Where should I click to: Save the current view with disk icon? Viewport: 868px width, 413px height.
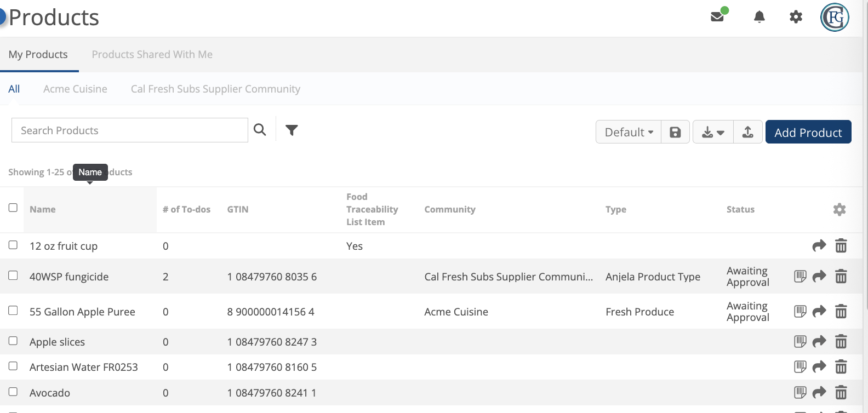point(675,132)
